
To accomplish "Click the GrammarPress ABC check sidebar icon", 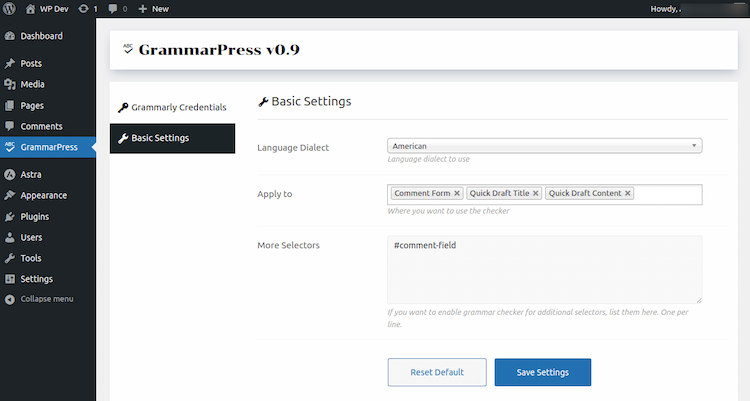I will click(10, 146).
